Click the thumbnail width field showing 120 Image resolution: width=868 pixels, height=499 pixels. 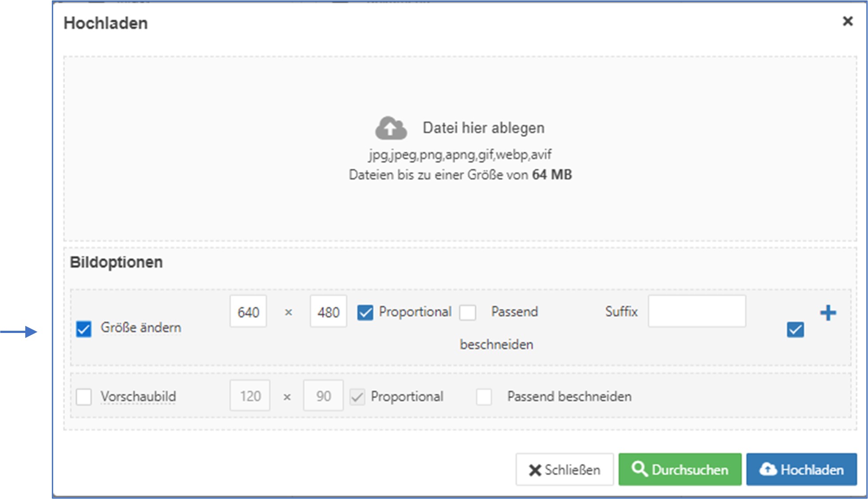[x=250, y=396]
